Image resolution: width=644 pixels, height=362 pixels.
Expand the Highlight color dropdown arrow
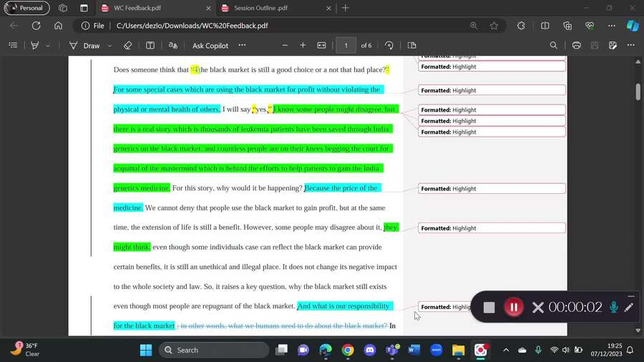pyautogui.click(x=48, y=46)
